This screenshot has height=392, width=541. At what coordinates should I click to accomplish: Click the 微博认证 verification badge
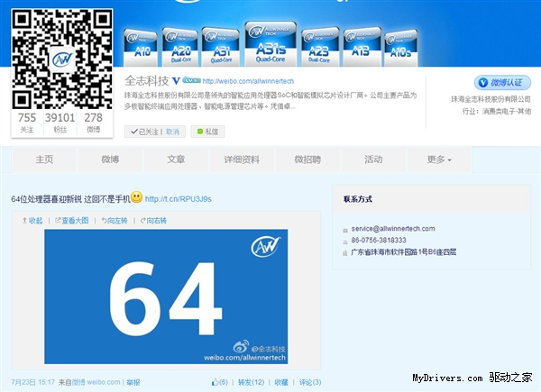click(502, 83)
